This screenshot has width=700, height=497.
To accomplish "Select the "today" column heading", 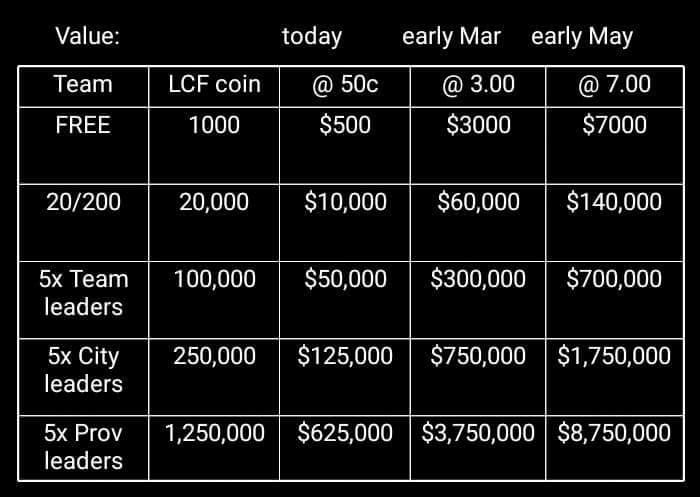I will coord(312,37).
